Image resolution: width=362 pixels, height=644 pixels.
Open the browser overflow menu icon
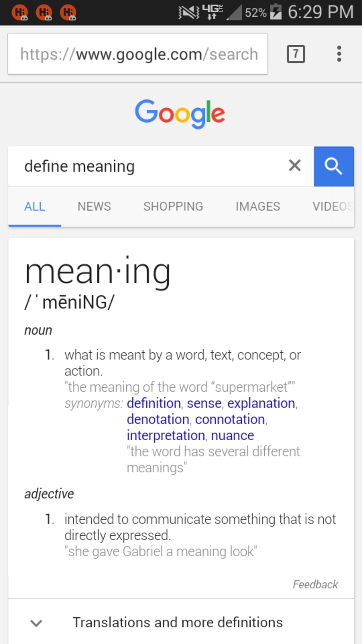(339, 53)
